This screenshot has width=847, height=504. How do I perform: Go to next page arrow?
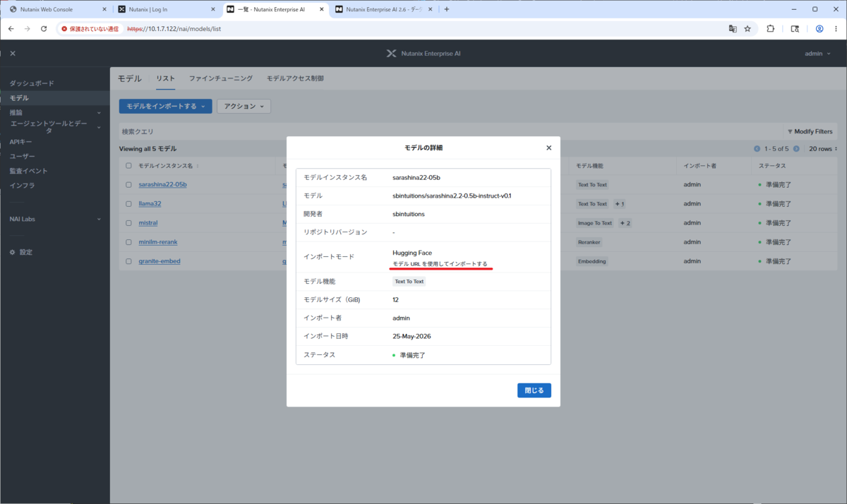coord(796,149)
